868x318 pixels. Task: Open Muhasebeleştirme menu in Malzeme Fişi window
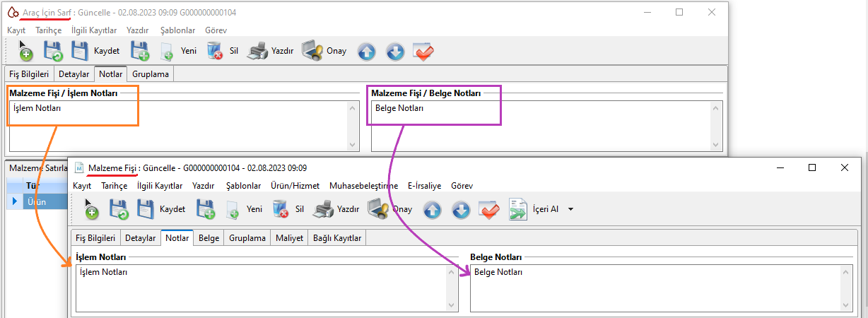pos(363,186)
